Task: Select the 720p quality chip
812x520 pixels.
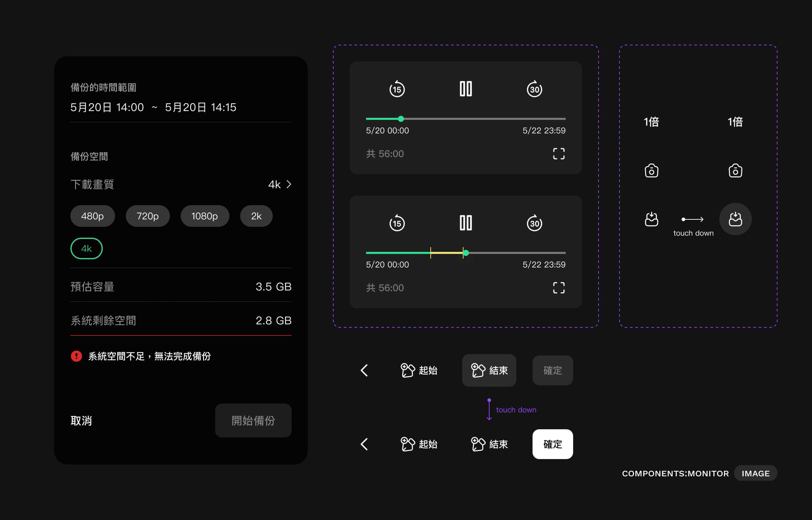Action: coord(148,216)
